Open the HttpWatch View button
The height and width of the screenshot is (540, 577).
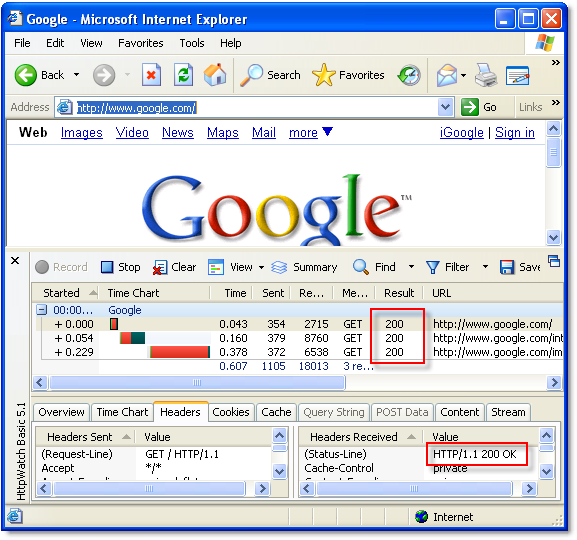coord(230,267)
